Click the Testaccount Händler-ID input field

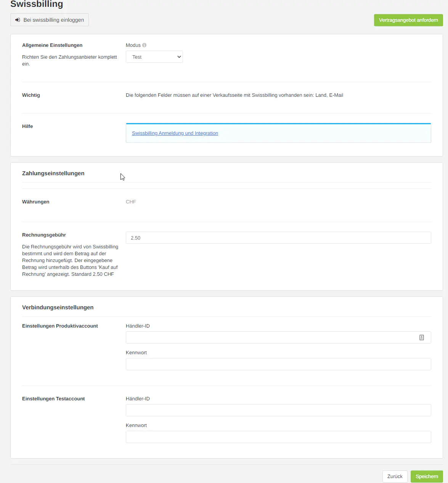pyautogui.click(x=278, y=410)
